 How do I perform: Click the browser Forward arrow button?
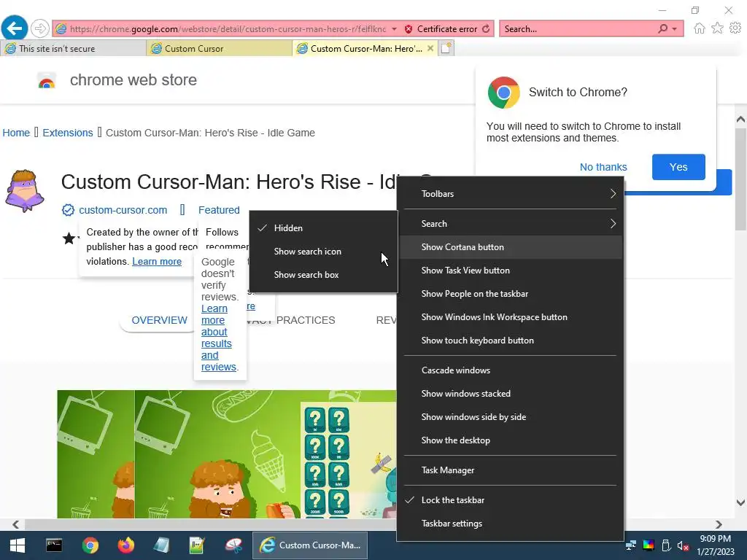(40, 28)
